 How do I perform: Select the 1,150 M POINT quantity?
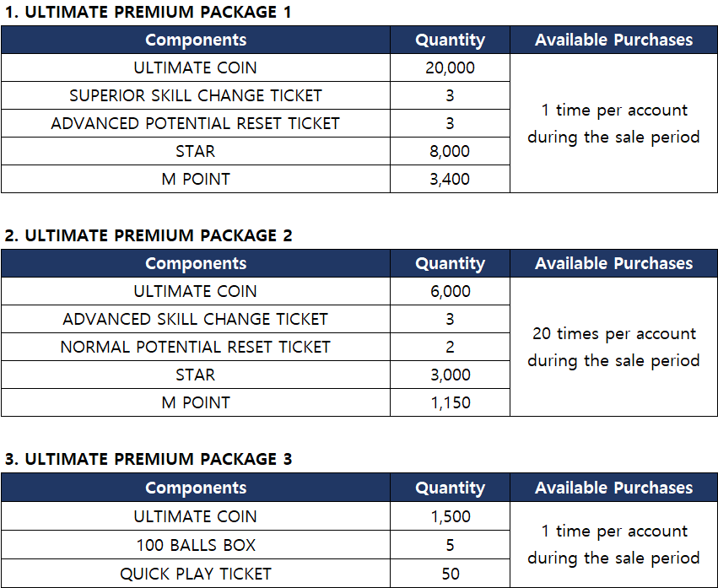450,402
